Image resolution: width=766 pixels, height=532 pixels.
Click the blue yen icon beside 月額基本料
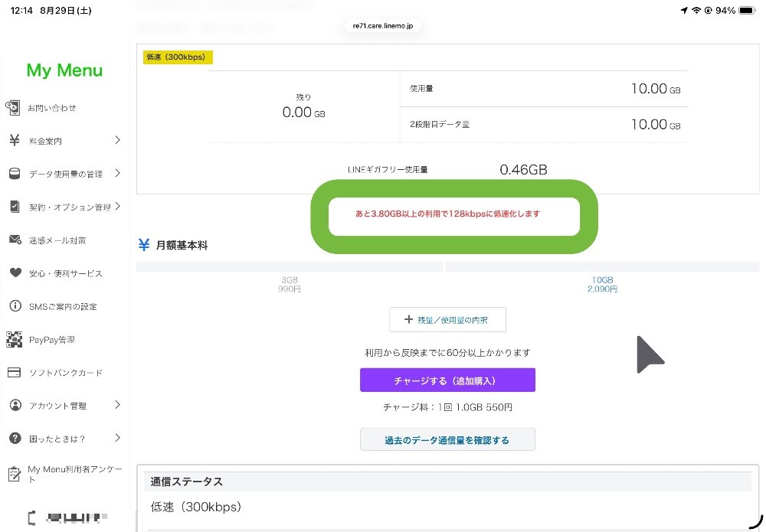[x=144, y=244]
